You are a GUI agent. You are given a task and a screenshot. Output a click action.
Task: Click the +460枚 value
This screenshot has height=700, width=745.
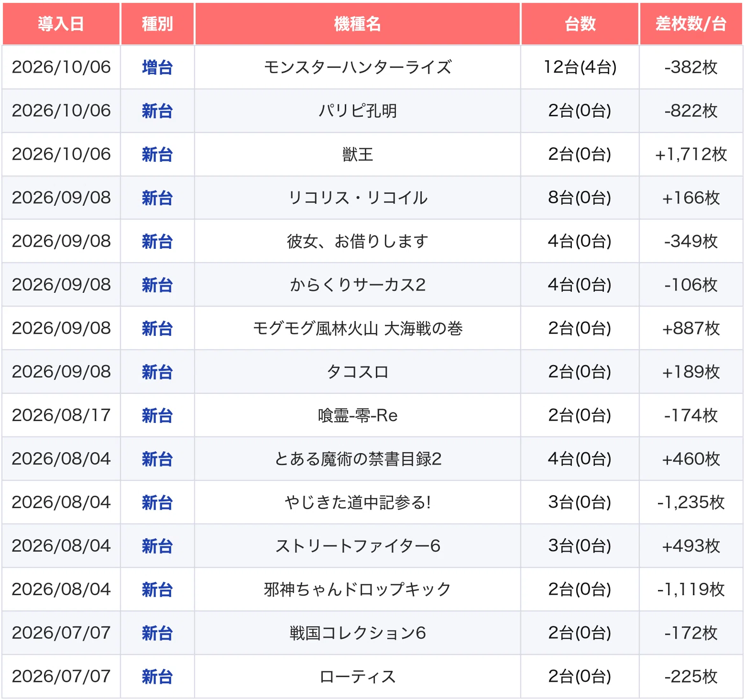tap(691, 459)
